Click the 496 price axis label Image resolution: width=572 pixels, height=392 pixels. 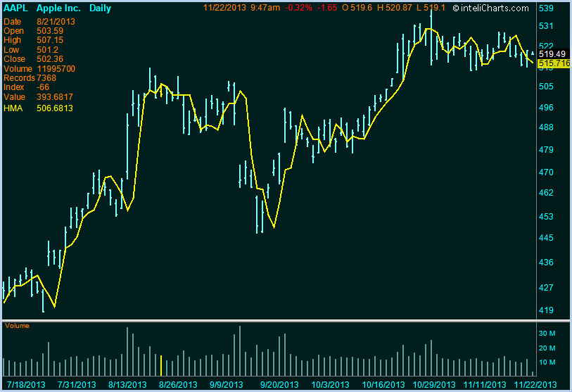(x=546, y=108)
